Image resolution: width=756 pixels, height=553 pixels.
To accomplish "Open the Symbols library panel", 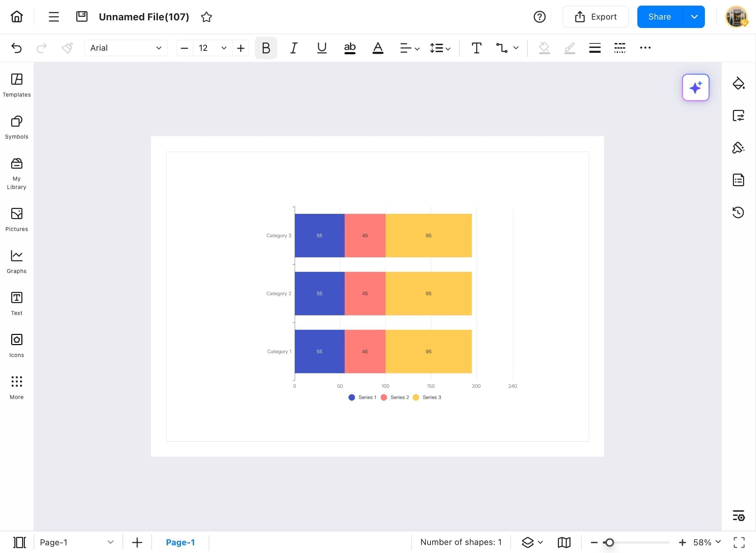I will [x=16, y=127].
